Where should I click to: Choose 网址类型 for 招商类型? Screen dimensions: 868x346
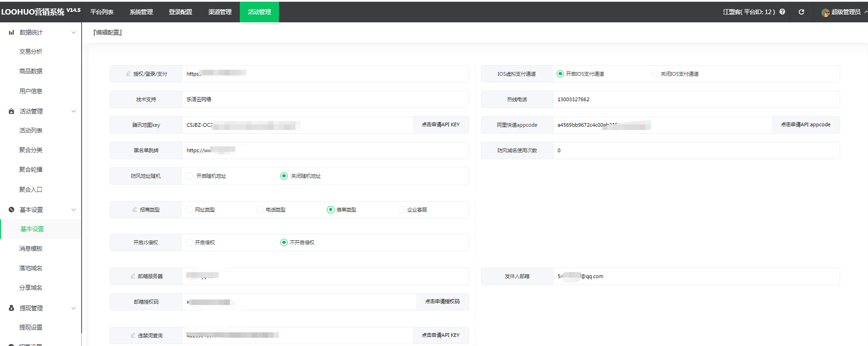pos(189,210)
